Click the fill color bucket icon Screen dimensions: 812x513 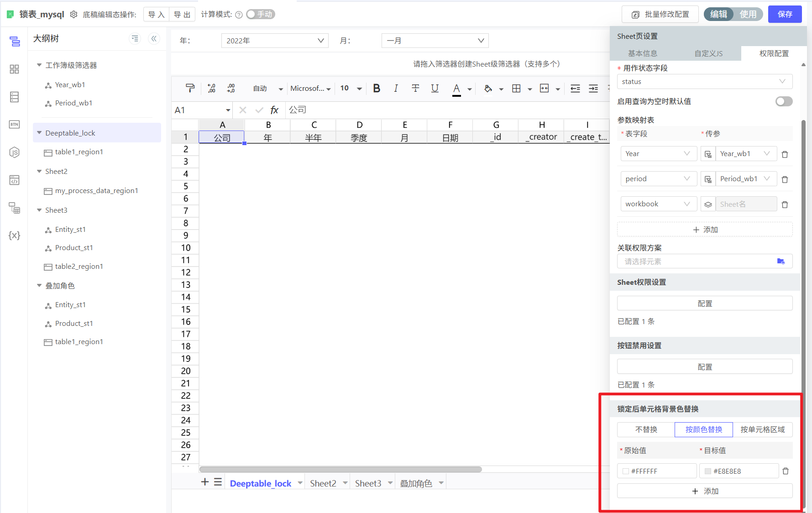(x=488, y=89)
